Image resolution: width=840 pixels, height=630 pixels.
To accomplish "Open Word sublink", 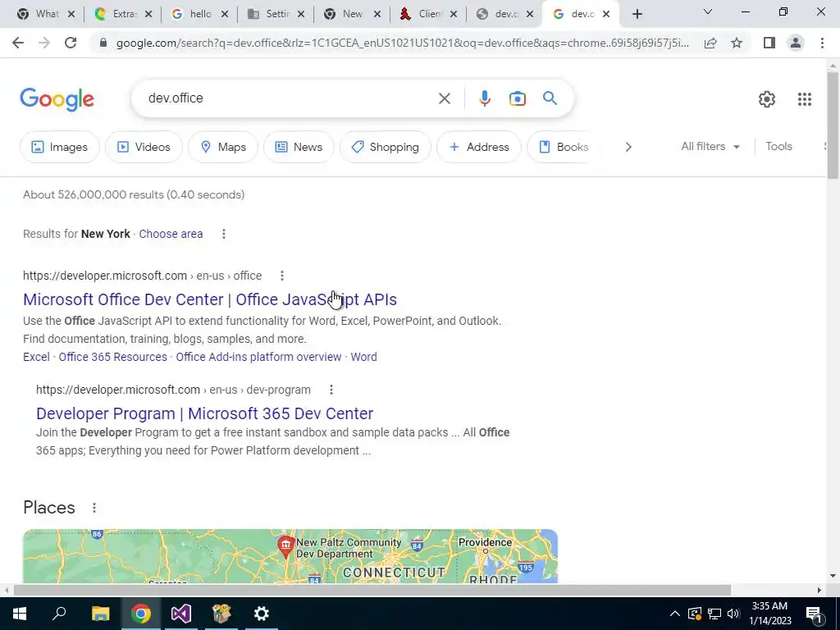I will pyautogui.click(x=363, y=357).
